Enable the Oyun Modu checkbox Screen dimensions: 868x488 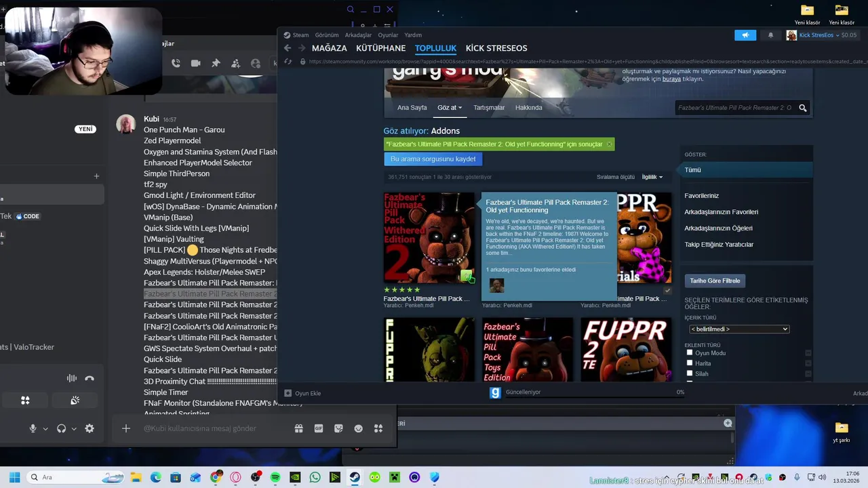point(690,352)
